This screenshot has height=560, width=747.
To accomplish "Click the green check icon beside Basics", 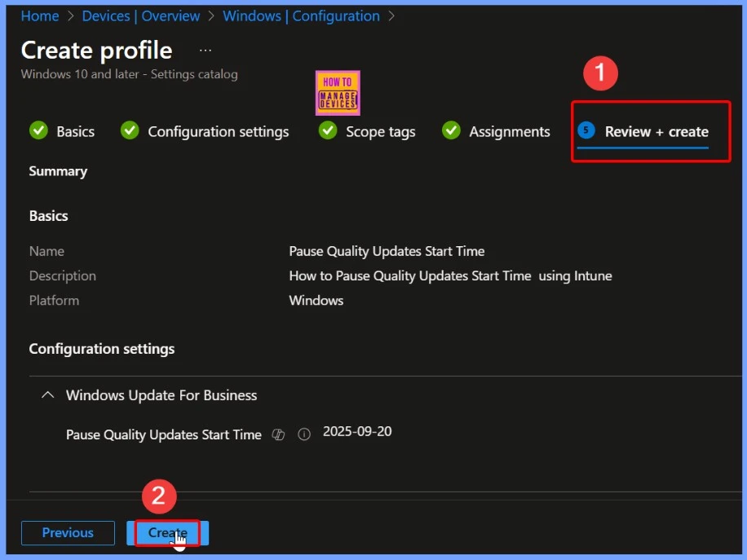I will [38, 130].
